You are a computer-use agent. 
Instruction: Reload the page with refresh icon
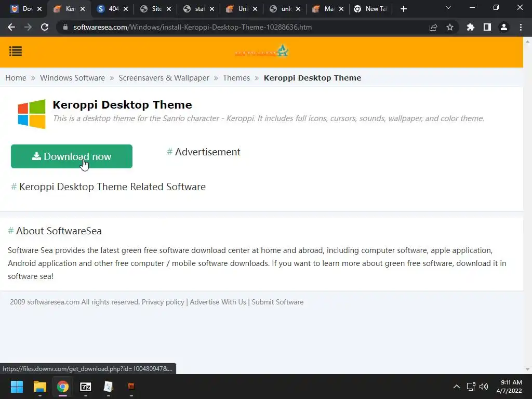[45, 27]
